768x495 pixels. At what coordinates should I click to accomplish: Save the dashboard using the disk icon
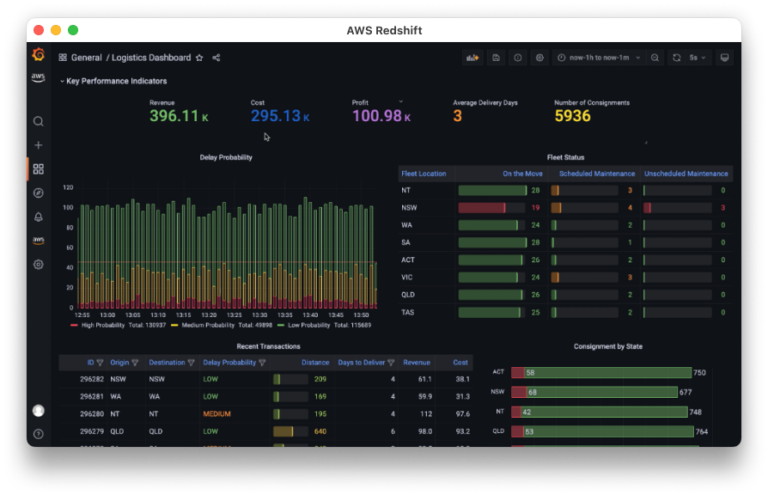[x=495, y=58]
